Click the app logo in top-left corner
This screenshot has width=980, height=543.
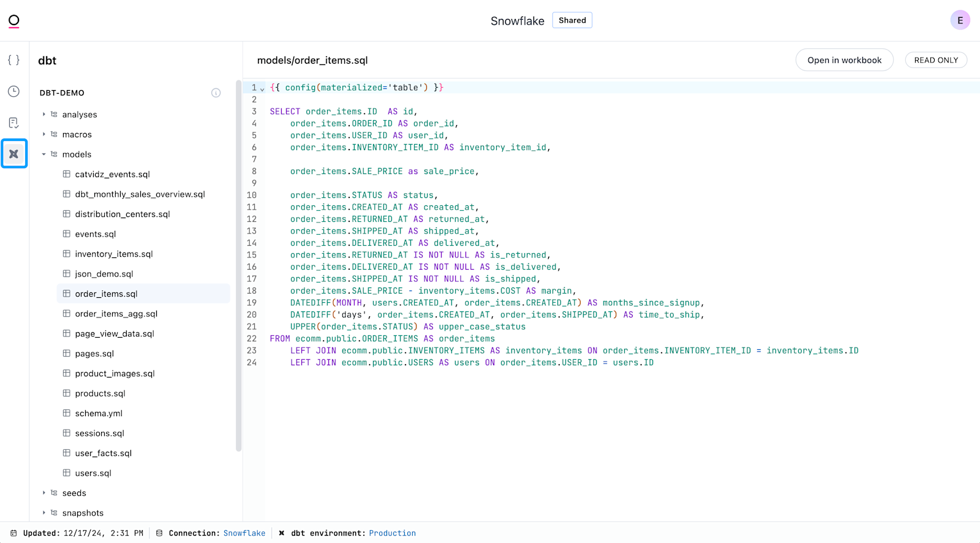pyautogui.click(x=13, y=21)
